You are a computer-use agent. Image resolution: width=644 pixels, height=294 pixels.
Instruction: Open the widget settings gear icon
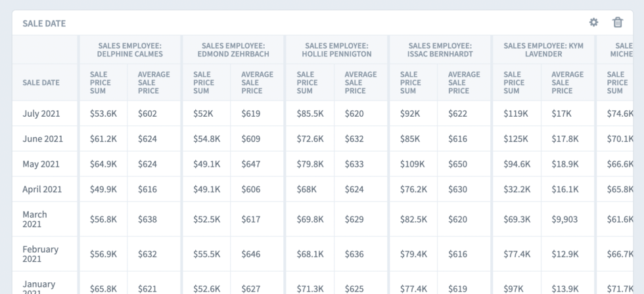(x=594, y=23)
